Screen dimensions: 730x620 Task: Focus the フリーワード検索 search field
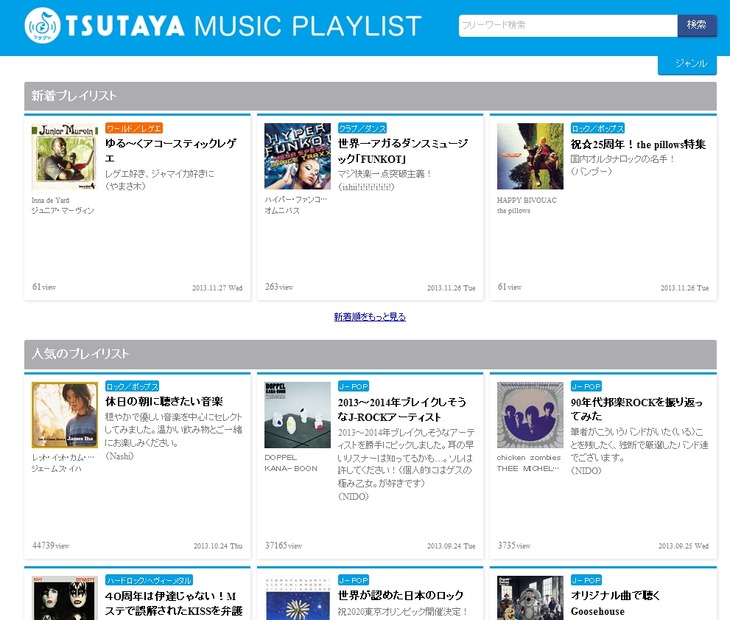[568, 25]
